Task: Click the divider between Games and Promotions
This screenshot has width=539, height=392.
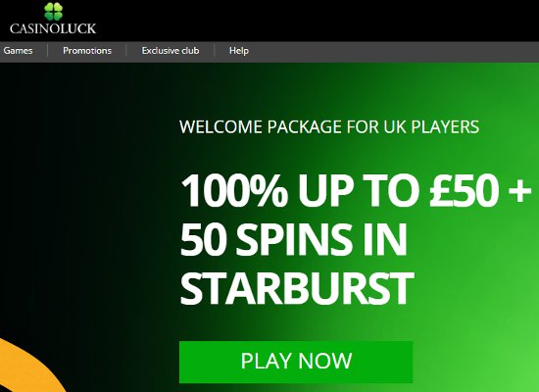Action: [x=47, y=51]
